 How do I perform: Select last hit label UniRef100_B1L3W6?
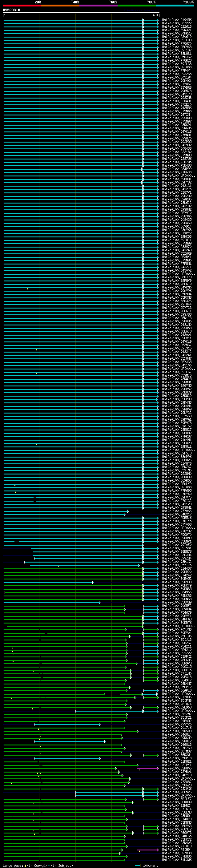click(177, 860)
